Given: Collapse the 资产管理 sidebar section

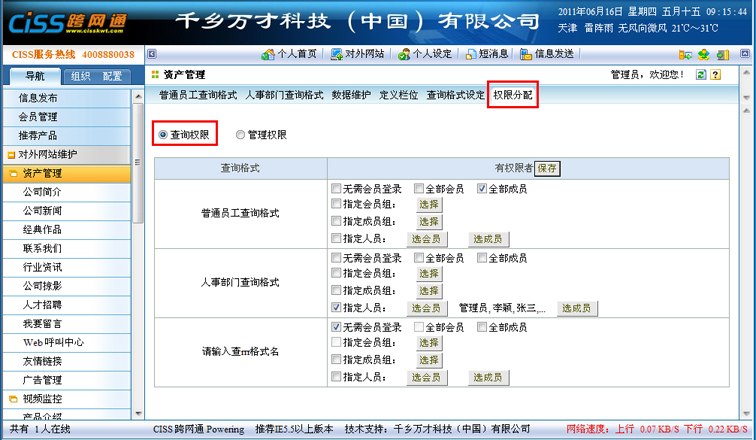Looking at the screenshot, I should point(42,174).
